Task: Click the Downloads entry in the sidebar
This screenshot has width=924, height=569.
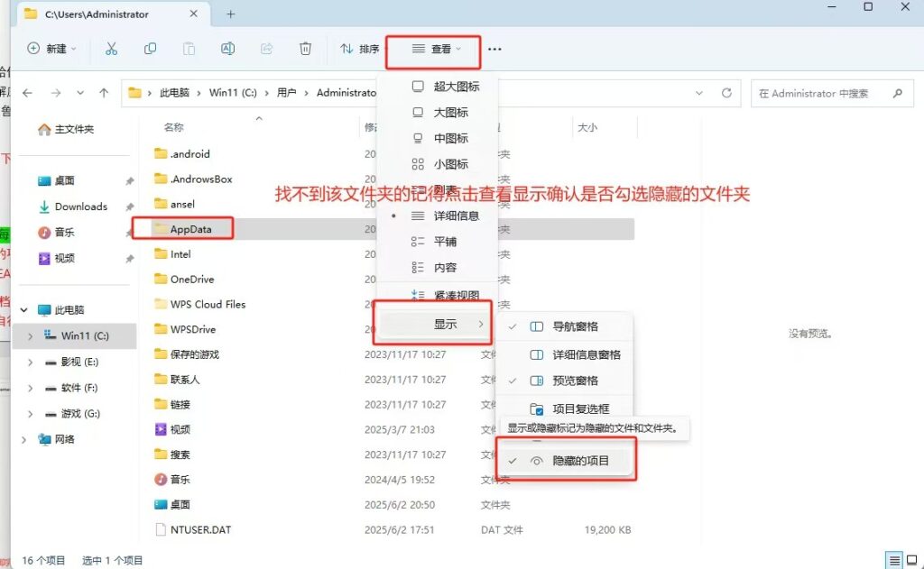Action: [x=80, y=206]
